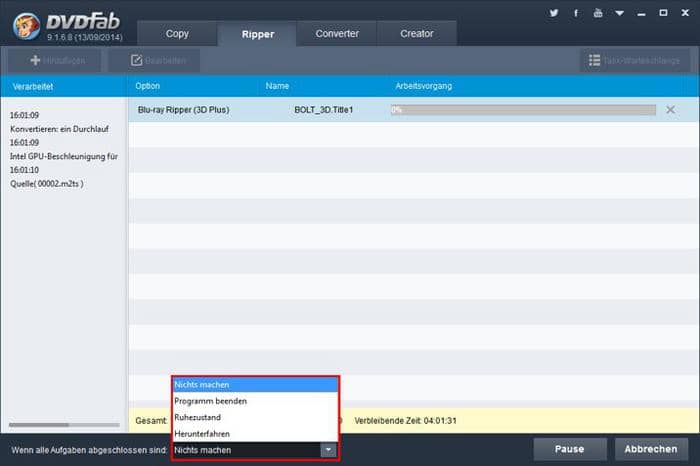Choose Programm beenden in the list

click(255, 401)
